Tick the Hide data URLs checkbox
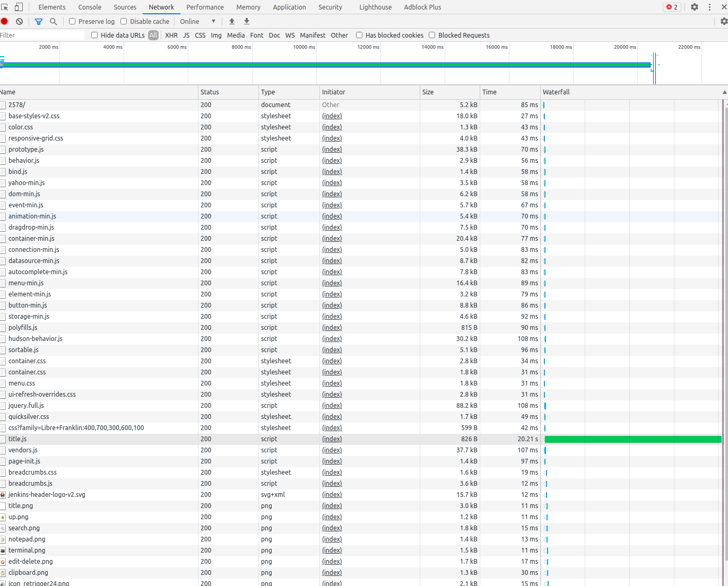Screen dimensions: 728x586 tap(94, 35)
